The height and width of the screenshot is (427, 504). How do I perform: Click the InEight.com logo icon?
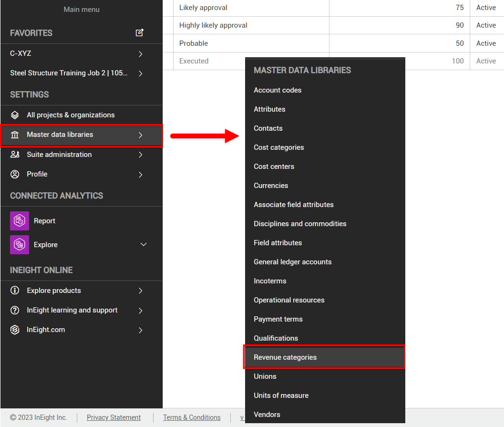[x=15, y=330]
